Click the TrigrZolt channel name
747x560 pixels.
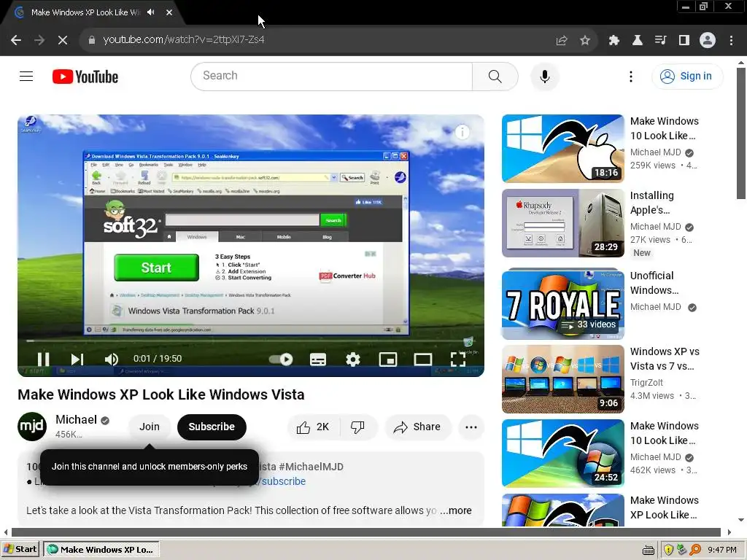pyautogui.click(x=646, y=382)
